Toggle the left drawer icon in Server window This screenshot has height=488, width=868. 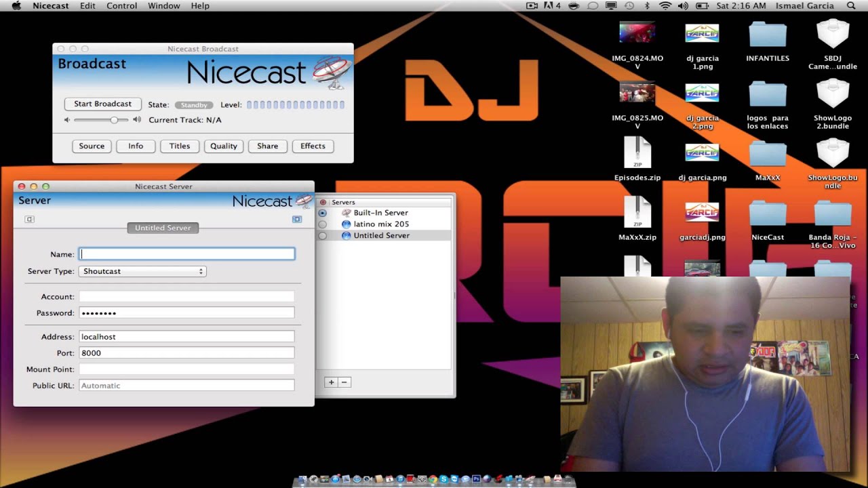tap(29, 219)
